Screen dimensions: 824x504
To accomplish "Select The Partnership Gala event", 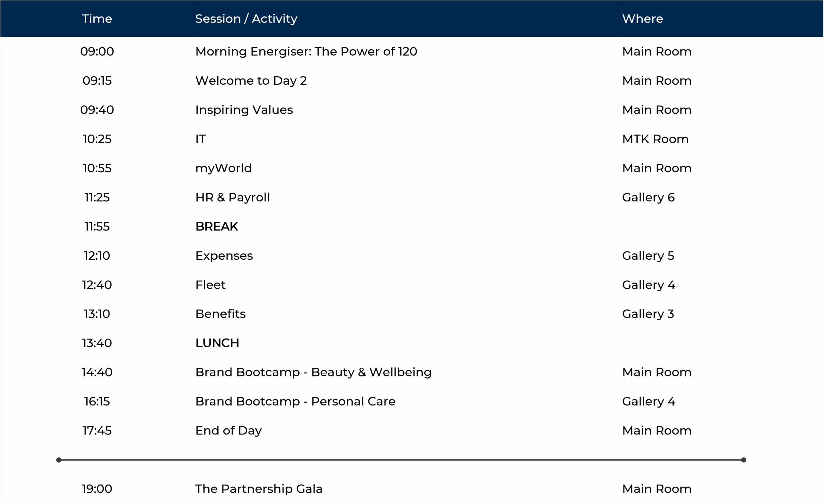I will pyautogui.click(x=258, y=489).
